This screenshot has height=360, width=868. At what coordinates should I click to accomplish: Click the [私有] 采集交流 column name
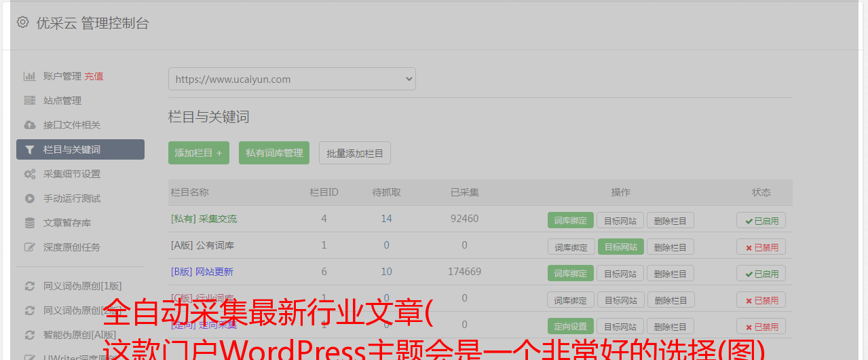point(204,219)
